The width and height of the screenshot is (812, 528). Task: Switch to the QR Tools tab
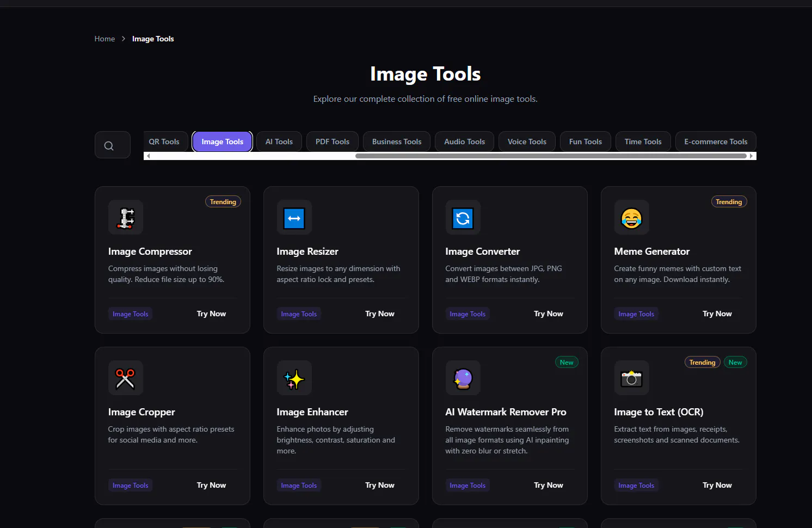click(165, 142)
